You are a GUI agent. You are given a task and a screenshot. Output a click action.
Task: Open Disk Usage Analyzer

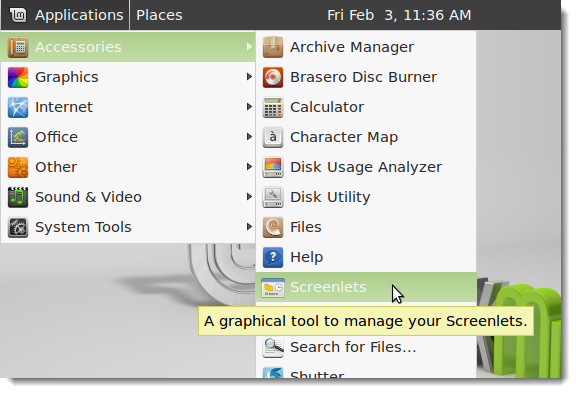coord(366,167)
